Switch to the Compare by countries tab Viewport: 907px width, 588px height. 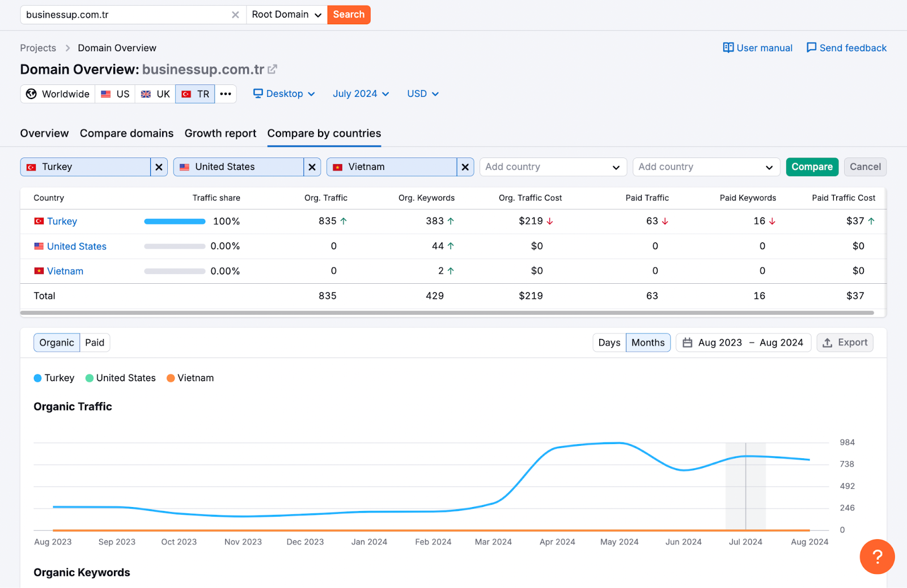point(324,134)
